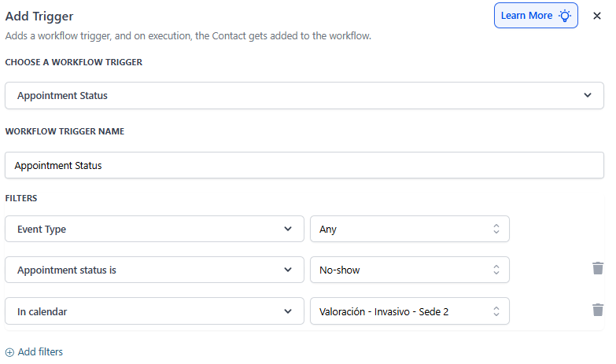This screenshot has width=616, height=364.
Task: Open the Appointment status is dropdown
Action: click(x=153, y=270)
